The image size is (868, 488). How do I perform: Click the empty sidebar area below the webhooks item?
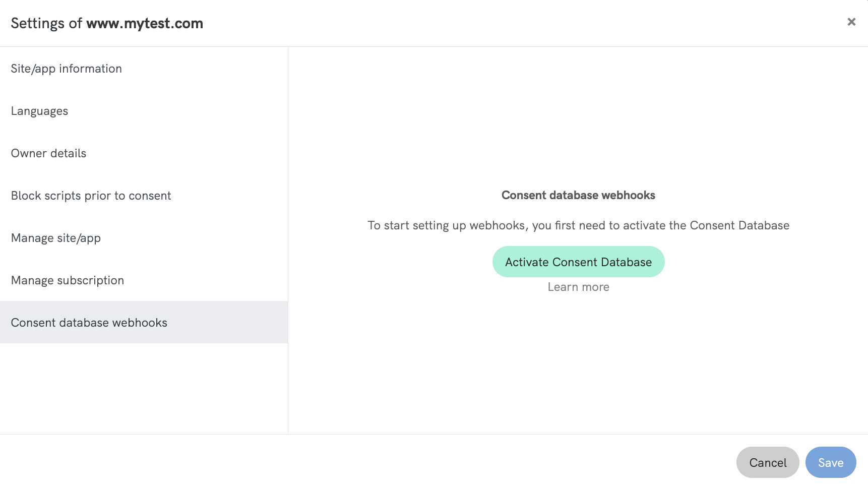pyautogui.click(x=144, y=388)
